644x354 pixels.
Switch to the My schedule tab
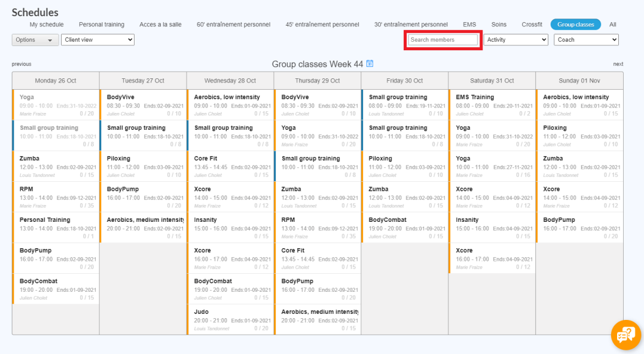point(47,25)
